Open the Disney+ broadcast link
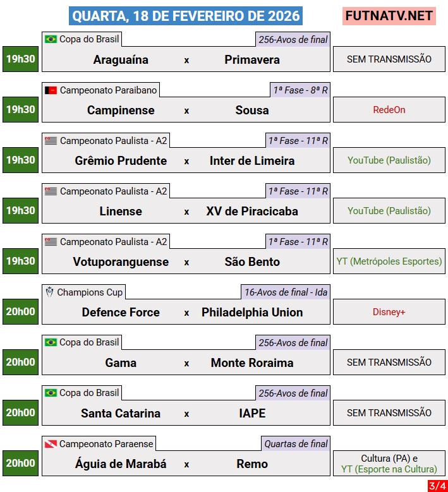This screenshot has width=448, height=492. pyautogui.click(x=389, y=312)
